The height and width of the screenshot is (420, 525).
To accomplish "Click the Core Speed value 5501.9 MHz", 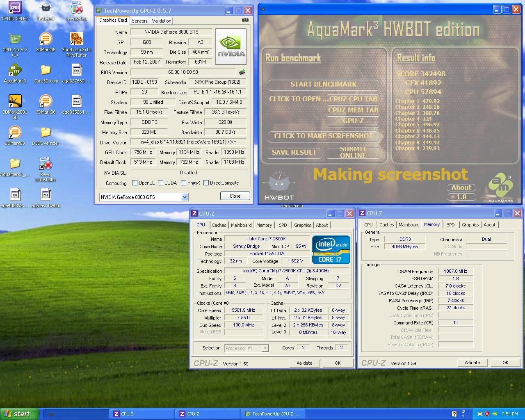I will [x=244, y=310].
